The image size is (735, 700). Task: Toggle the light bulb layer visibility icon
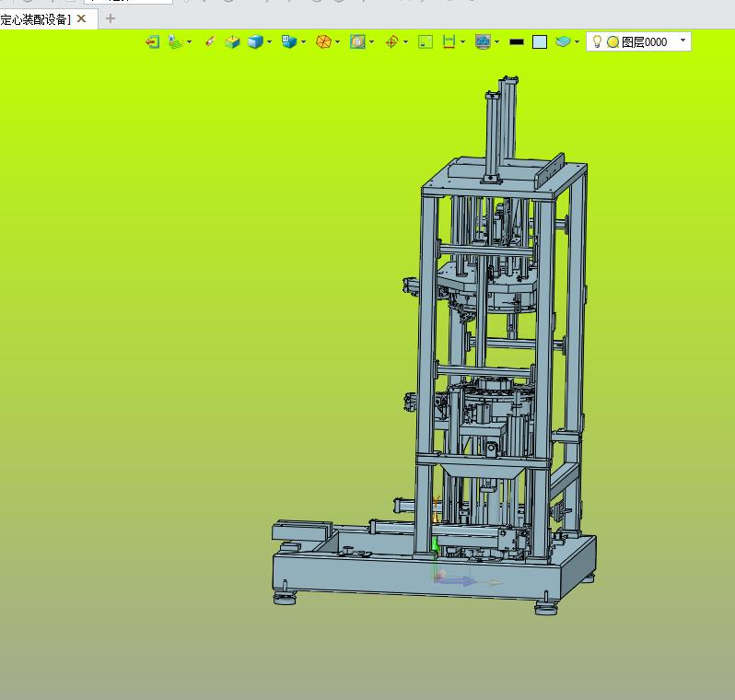597,41
